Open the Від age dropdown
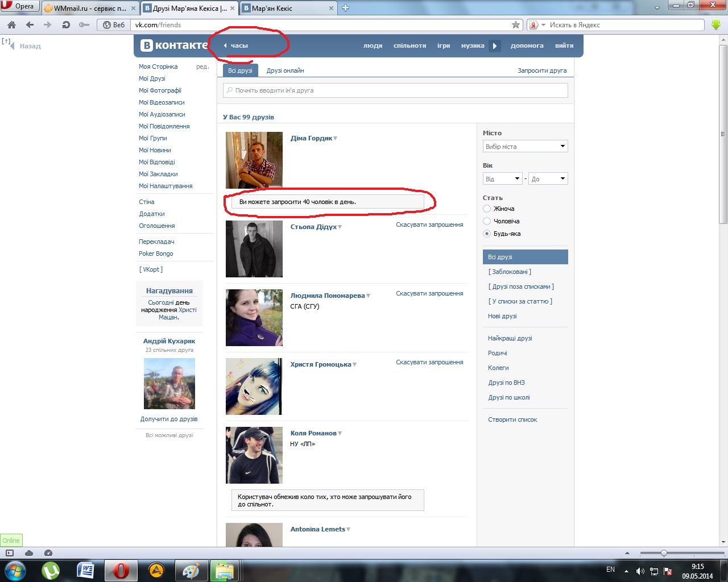728x582 pixels. click(503, 179)
